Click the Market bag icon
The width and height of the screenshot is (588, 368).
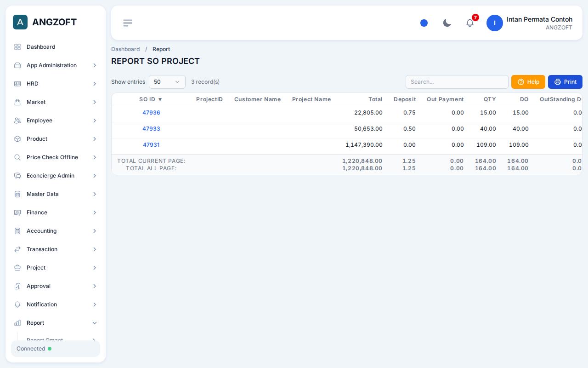click(17, 102)
